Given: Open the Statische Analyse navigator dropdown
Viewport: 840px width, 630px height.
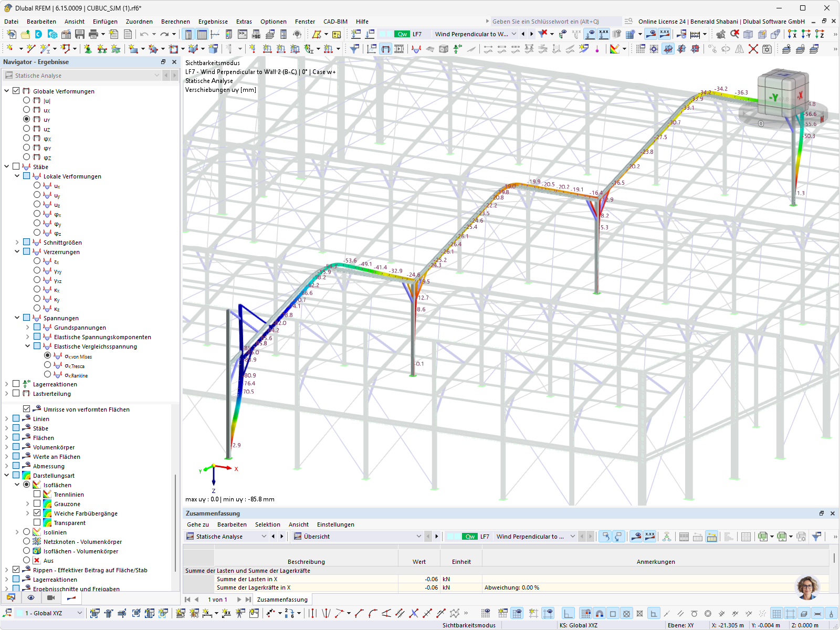Looking at the screenshot, I should coord(156,75).
